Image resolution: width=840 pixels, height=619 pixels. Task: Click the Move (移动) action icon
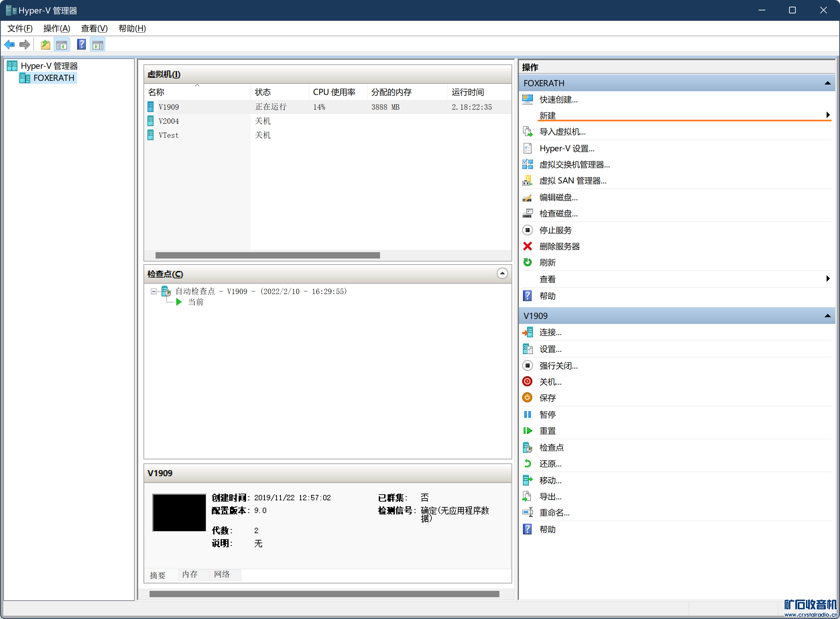[x=528, y=480]
